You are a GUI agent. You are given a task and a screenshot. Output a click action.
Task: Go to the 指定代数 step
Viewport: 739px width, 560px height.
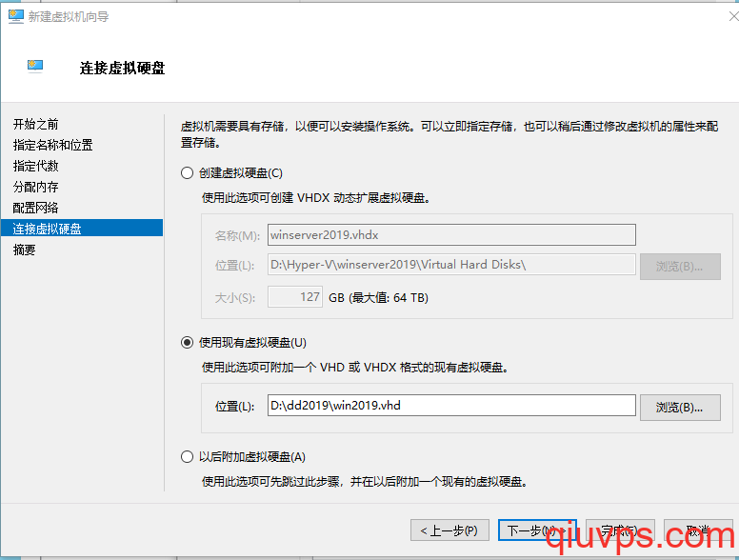(x=36, y=166)
